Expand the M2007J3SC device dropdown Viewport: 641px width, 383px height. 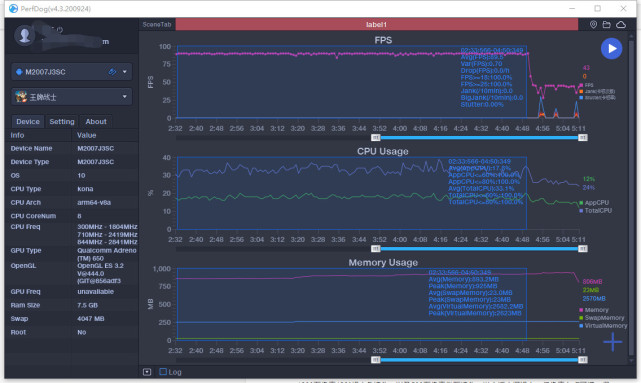pyautogui.click(x=125, y=72)
